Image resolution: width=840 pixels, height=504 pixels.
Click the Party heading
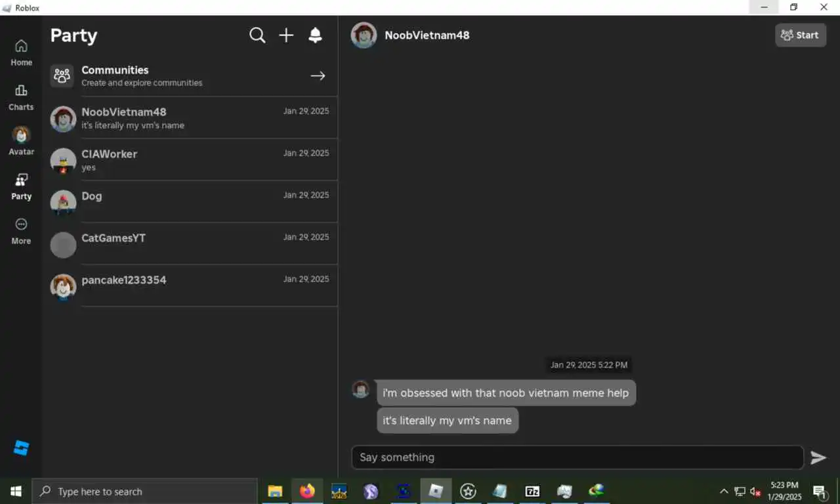pos(73,35)
